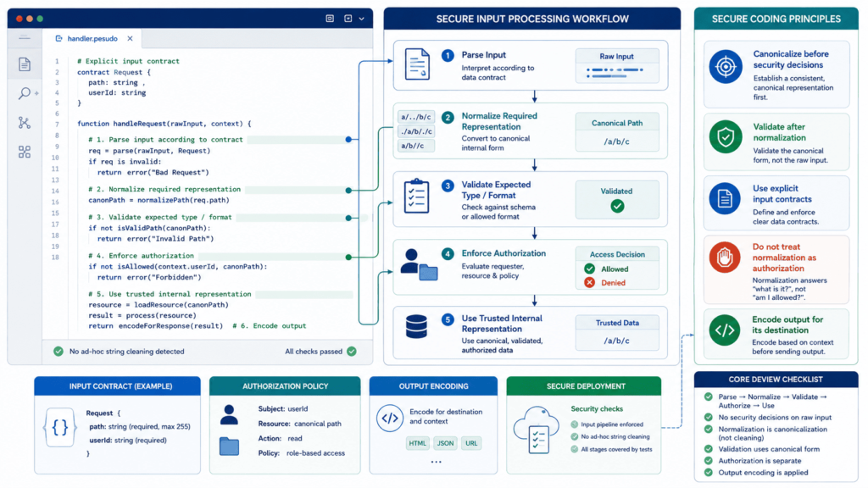Toggle Authorization is separate check
The image size is (868, 488).
coord(709,461)
